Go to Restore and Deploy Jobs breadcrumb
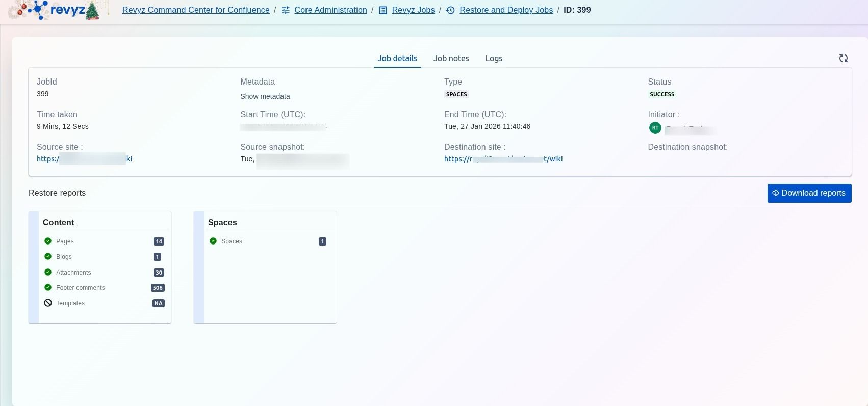 pyautogui.click(x=506, y=10)
